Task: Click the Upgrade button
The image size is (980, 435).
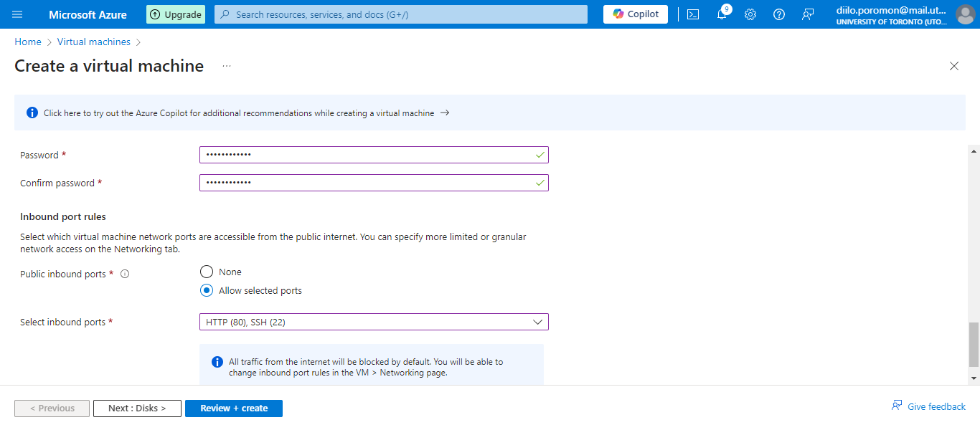Action: pyautogui.click(x=176, y=14)
